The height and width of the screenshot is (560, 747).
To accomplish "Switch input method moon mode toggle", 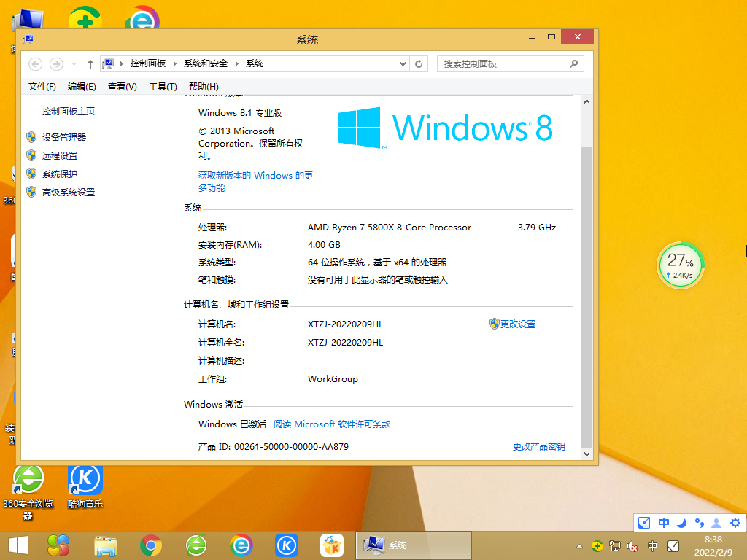I will click(x=683, y=523).
